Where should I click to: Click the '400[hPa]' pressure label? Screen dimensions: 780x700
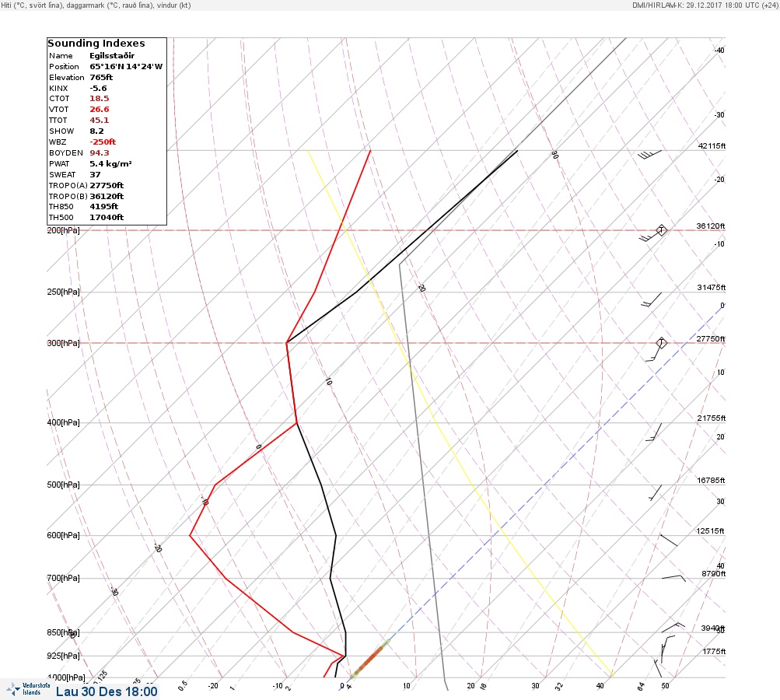pyautogui.click(x=63, y=422)
